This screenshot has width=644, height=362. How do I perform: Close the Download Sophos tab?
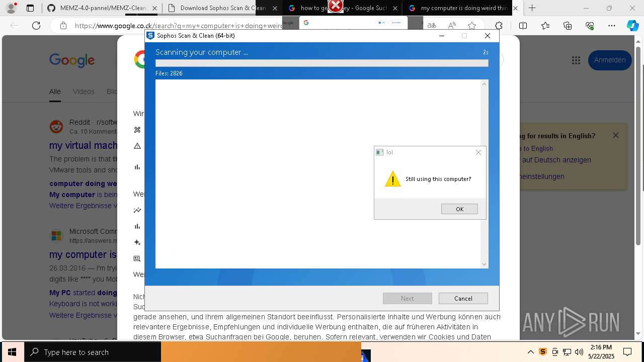point(274,8)
